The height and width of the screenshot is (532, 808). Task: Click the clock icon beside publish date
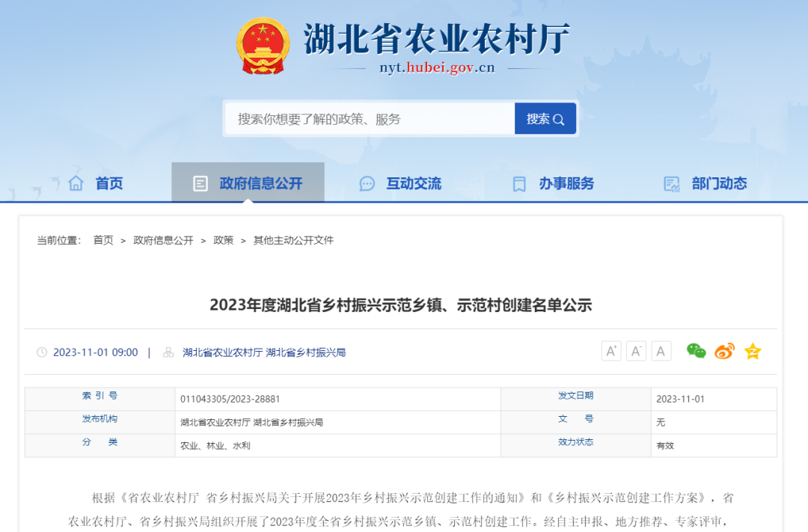pos(43,352)
